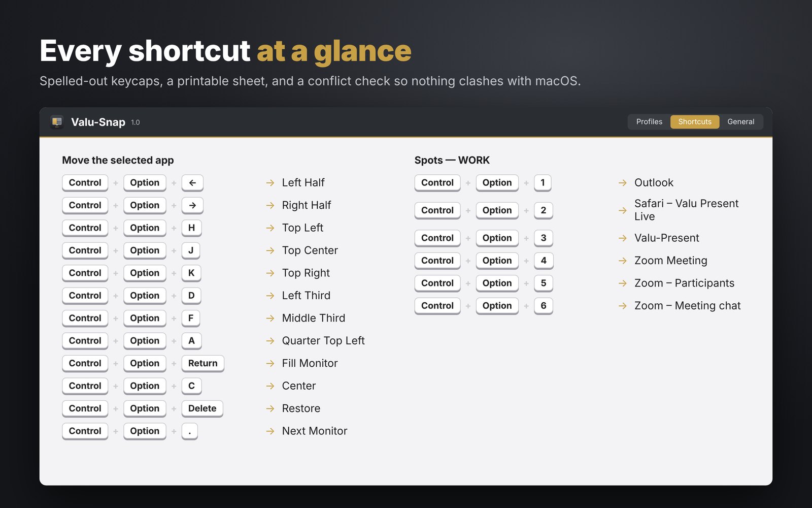This screenshot has height=508, width=812.
Task: Click the Outlook spot label
Action: pyautogui.click(x=654, y=182)
